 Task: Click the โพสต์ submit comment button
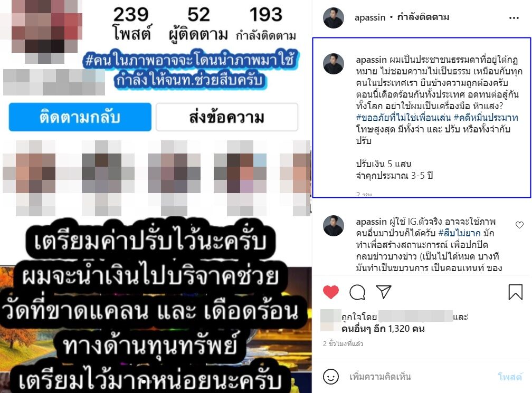point(510,377)
